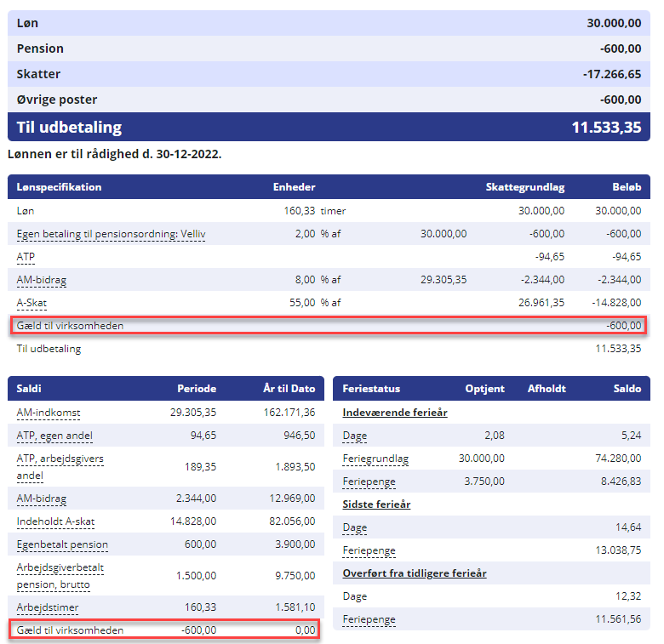Click 'Feriepenge' under Sidste ferieår
Viewport: 664px width, 644px height.
[369, 550]
